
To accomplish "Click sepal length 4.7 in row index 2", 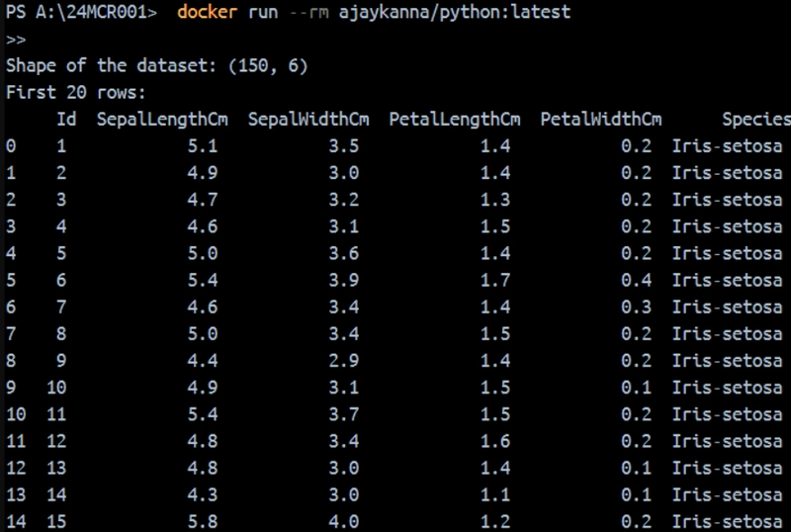I will point(203,200).
